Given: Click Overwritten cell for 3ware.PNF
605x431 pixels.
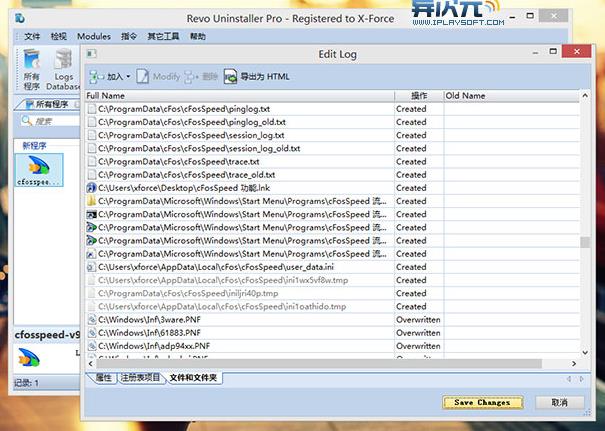Looking at the screenshot, I should coord(418,320).
